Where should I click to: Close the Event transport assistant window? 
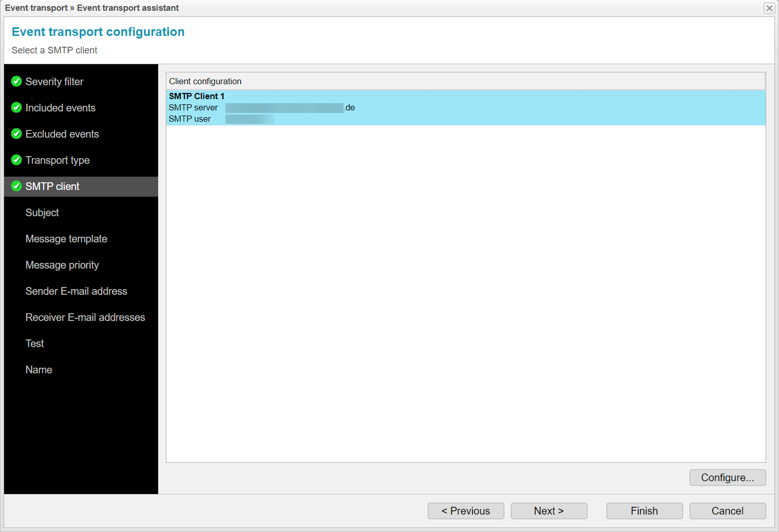(769, 8)
